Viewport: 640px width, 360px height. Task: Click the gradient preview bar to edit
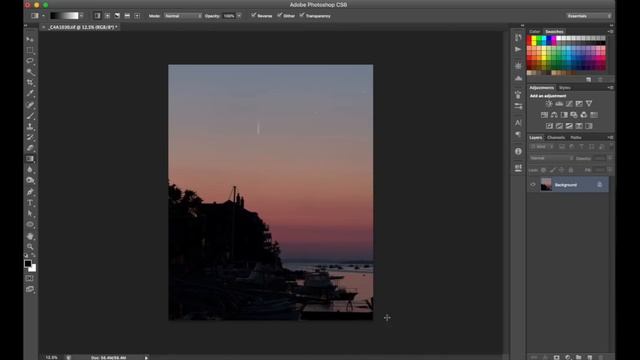point(64,16)
